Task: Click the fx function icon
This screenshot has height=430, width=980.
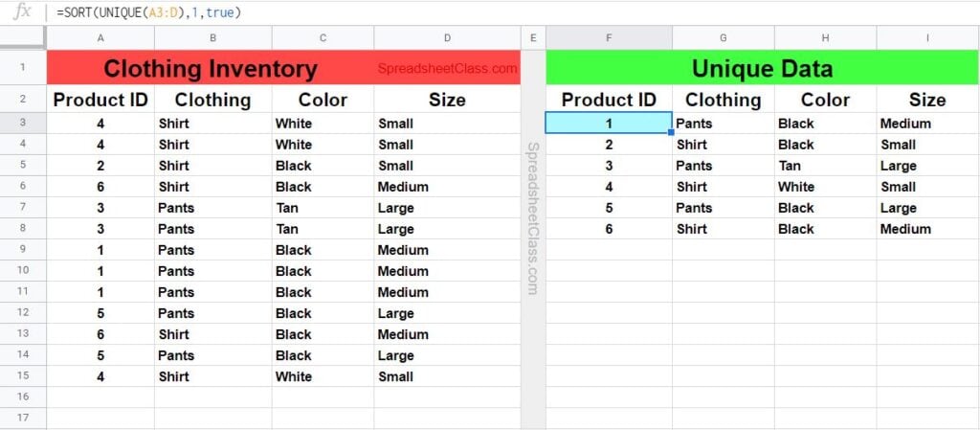Action: click(x=23, y=12)
